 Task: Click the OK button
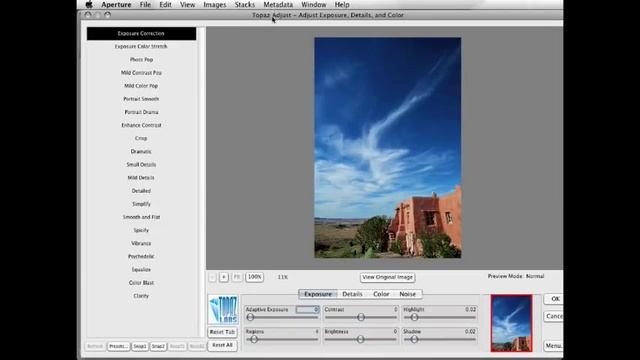[554, 299]
